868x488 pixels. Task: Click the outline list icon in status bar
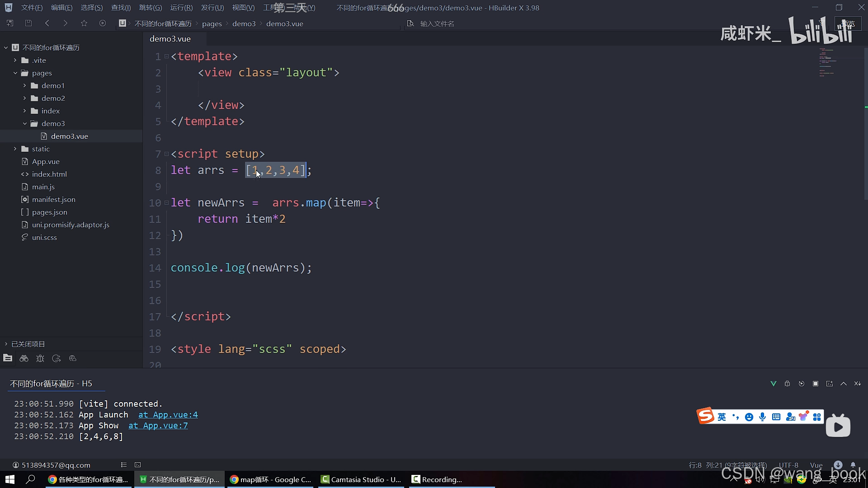(x=124, y=465)
